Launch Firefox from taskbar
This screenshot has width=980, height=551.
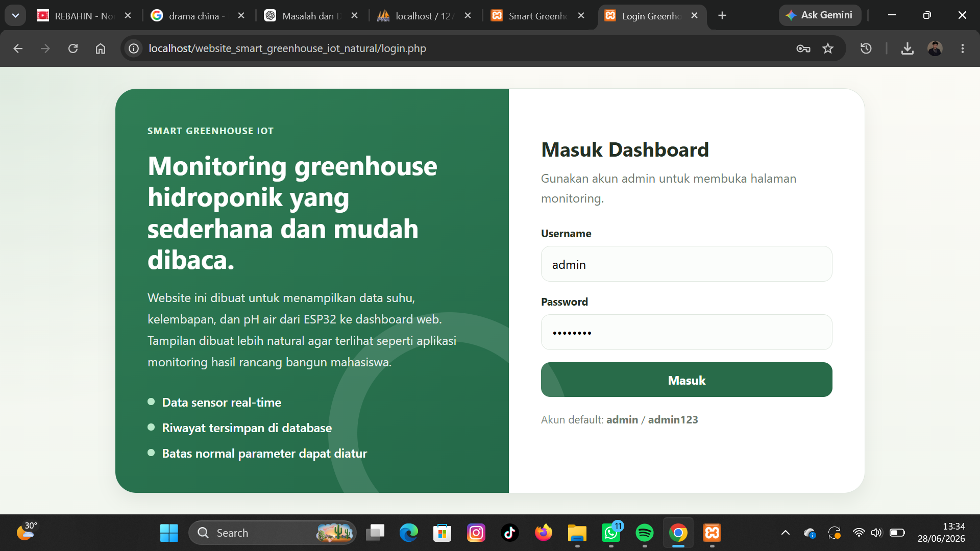pyautogui.click(x=544, y=533)
